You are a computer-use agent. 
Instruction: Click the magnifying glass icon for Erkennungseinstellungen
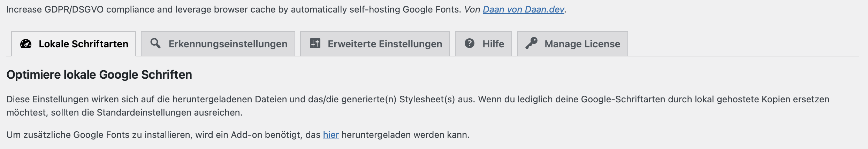[155, 43]
